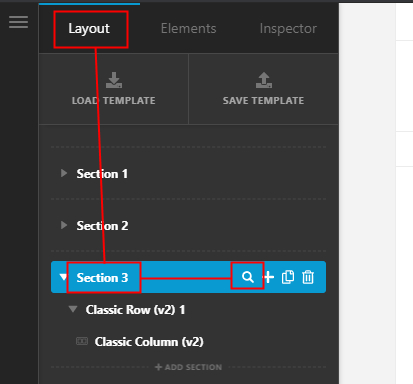Duplicate Section 3 with copy icon
Screen dimensions: 413x384
(x=288, y=277)
